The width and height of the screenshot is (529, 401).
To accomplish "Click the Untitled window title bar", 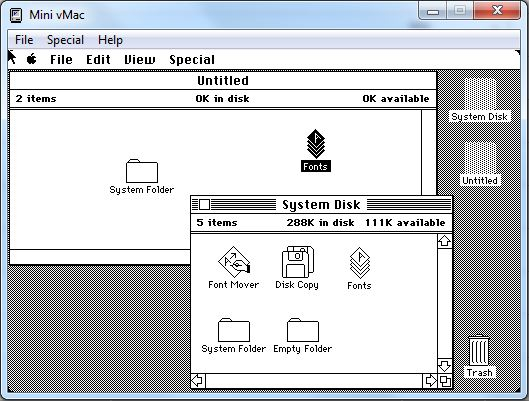I will 223,81.
